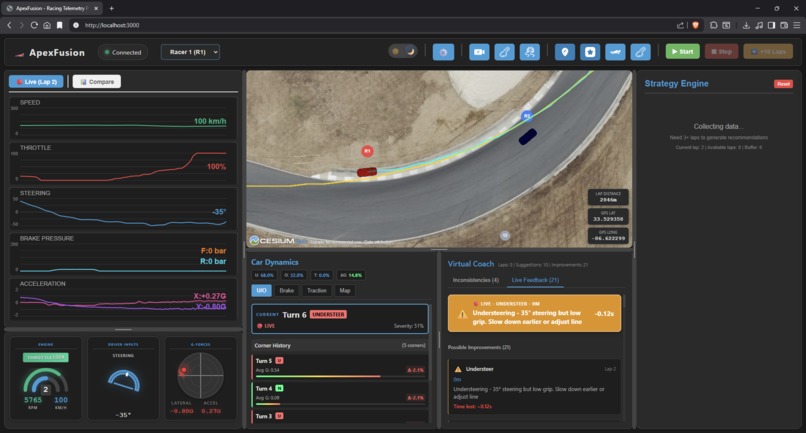Open the browser wallet icon
The image size is (806, 433).
[784, 25]
